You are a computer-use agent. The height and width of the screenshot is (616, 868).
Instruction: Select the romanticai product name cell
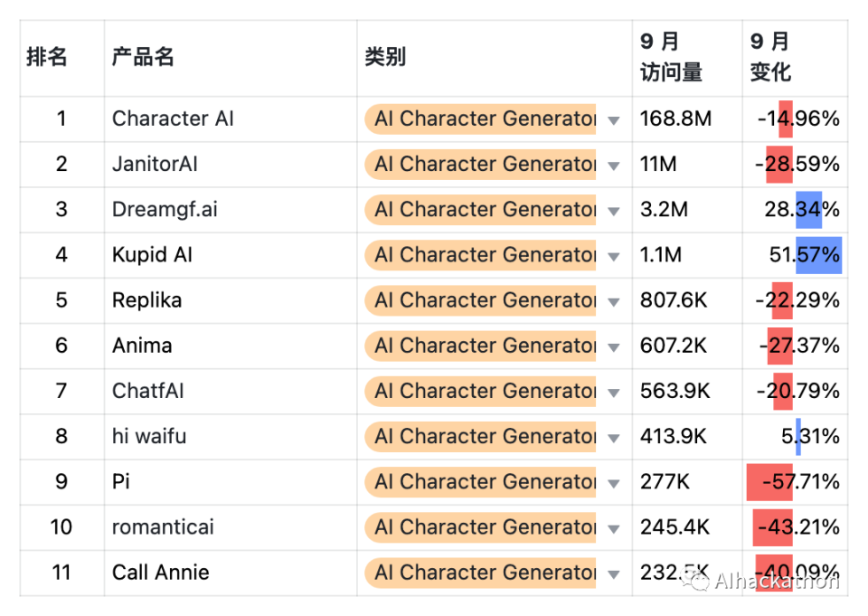(163, 527)
